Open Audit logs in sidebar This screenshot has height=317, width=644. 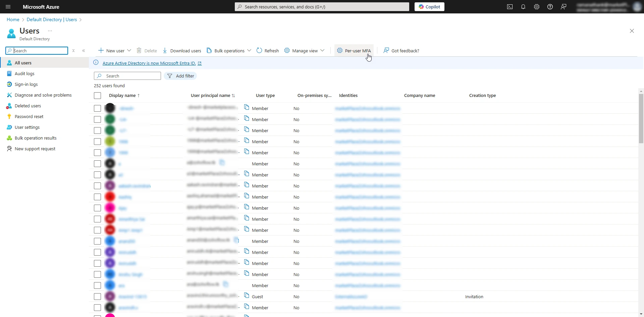click(x=24, y=73)
